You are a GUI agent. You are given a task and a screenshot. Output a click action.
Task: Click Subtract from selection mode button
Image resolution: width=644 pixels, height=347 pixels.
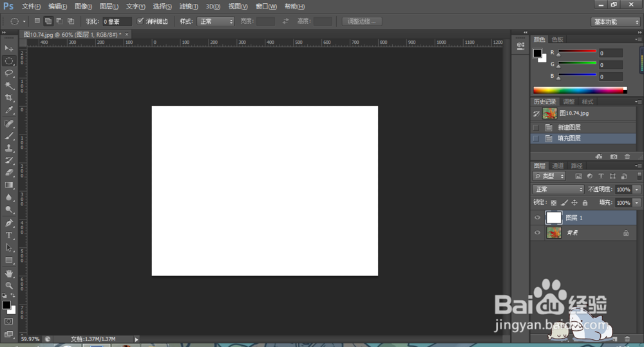point(59,21)
